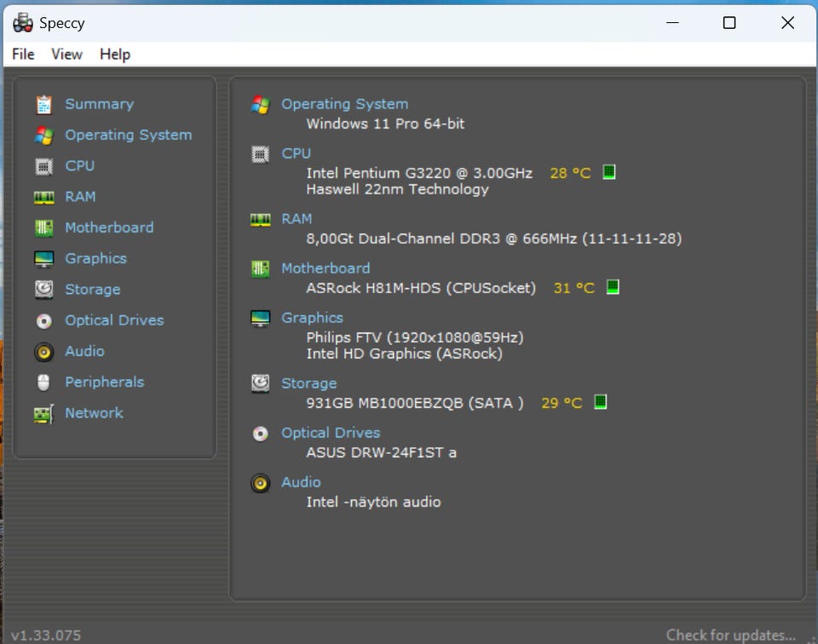Click the CPU temperature value 28 °C
Viewport: 818px width, 644px height.
pos(570,173)
